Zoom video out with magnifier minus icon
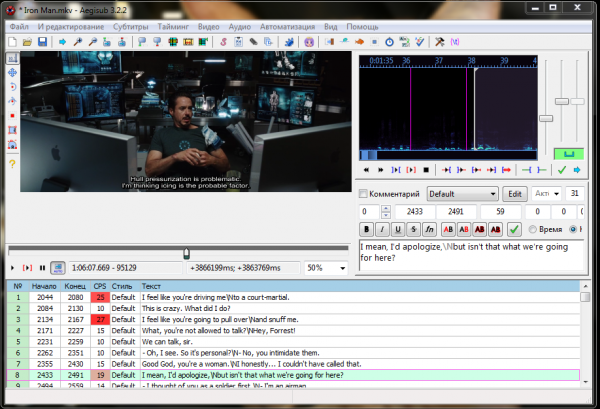Screen dimensions: 600x409 (92, 42)
